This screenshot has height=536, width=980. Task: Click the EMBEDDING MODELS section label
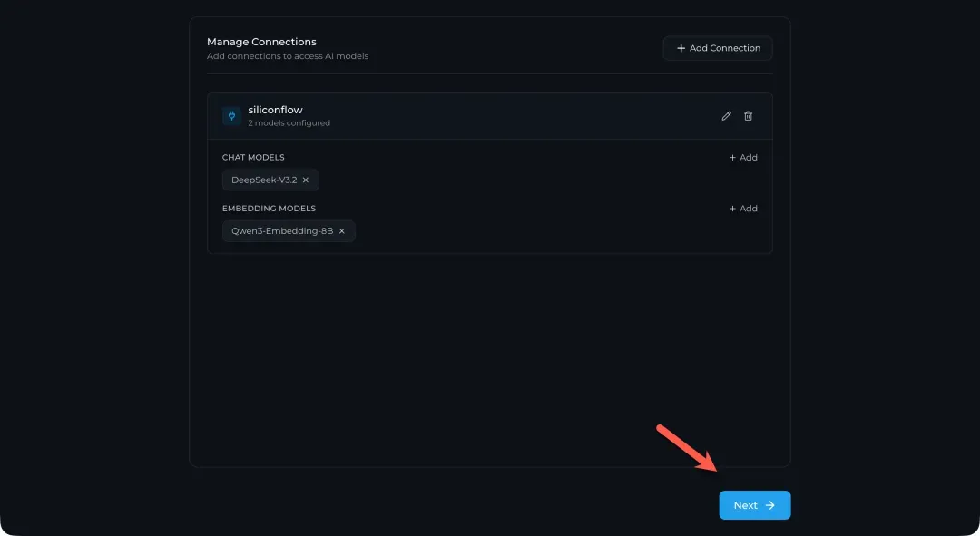click(x=269, y=209)
